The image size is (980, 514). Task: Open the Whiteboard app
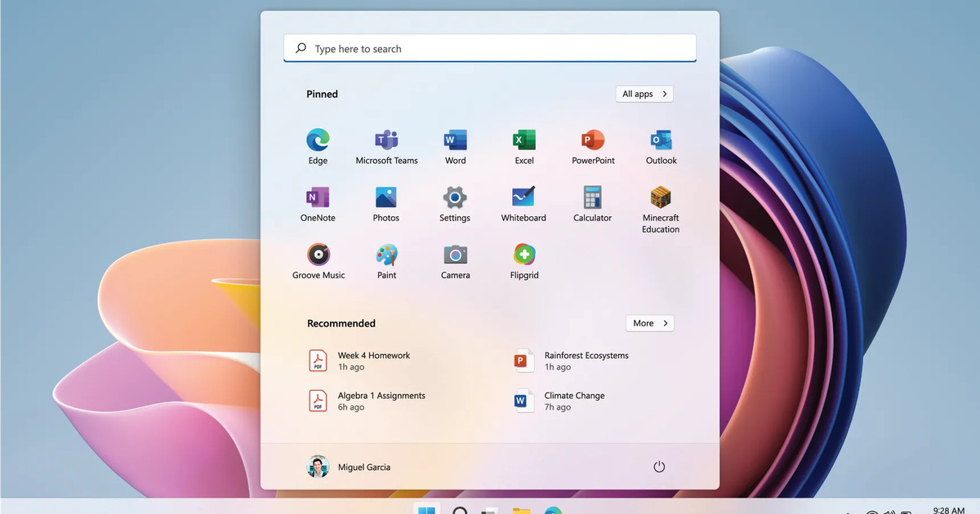[523, 197]
